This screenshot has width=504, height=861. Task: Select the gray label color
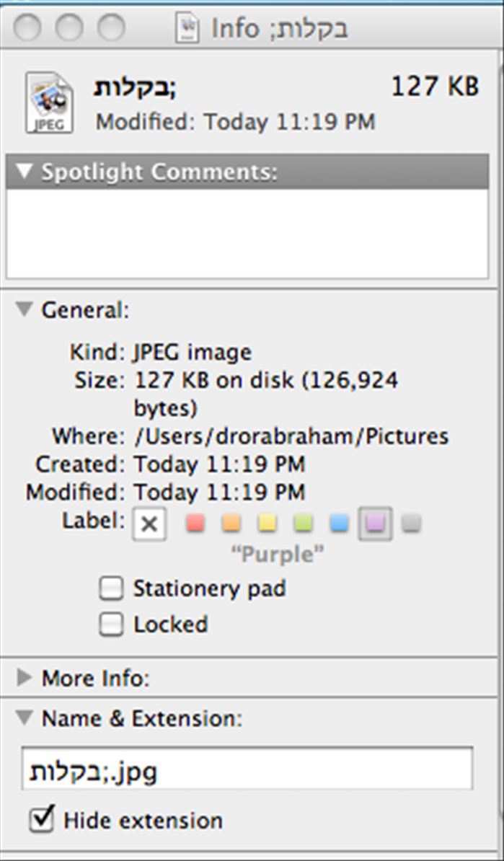pyautogui.click(x=411, y=523)
